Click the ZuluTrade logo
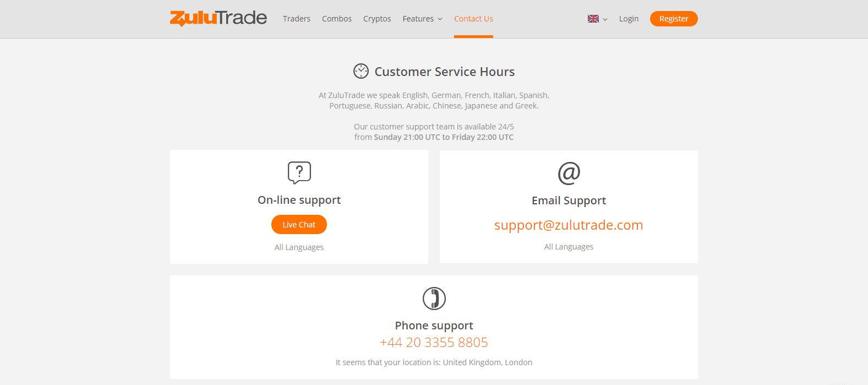Image resolution: width=868 pixels, height=385 pixels. (x=219, y=18)
